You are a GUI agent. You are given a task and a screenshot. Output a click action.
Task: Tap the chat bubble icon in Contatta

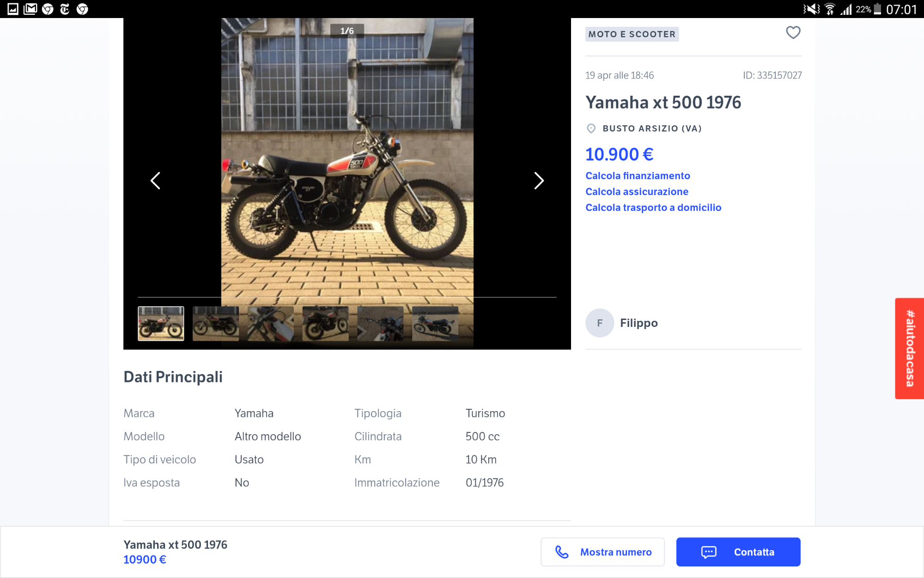709,552
